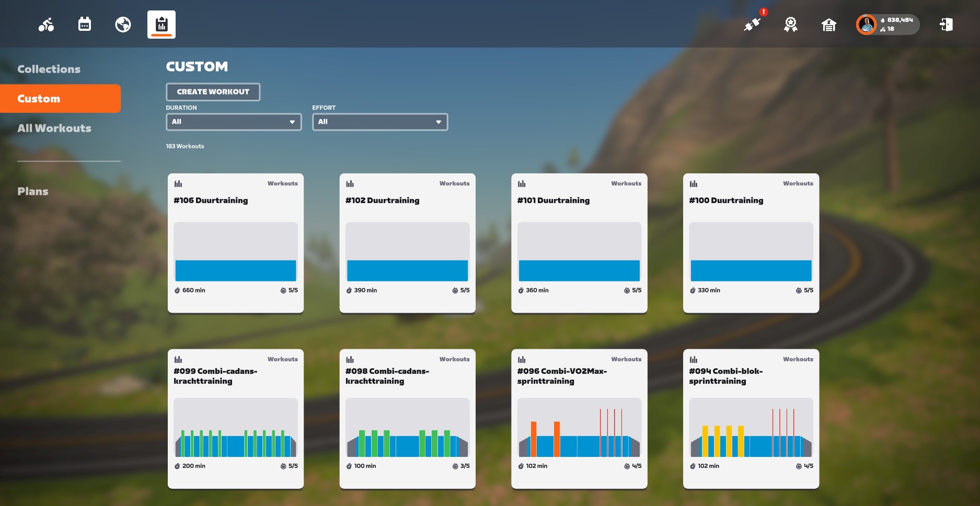Click 5/5 effort on #099 card

click(293, 466)
